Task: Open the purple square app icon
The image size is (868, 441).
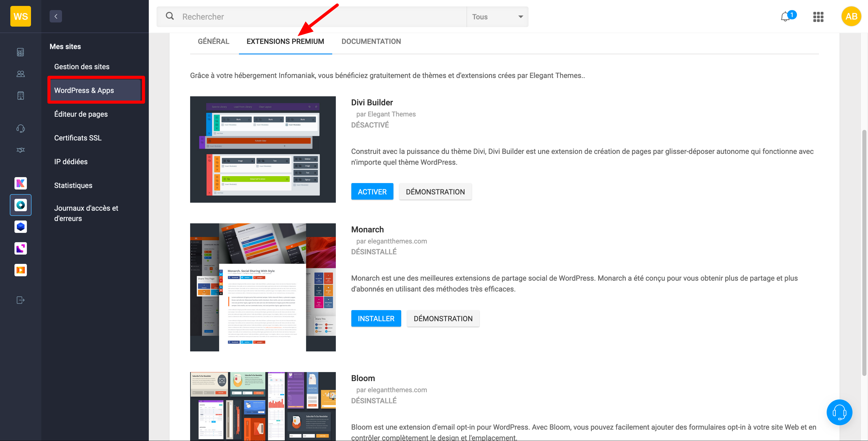Action: point(21,248)
